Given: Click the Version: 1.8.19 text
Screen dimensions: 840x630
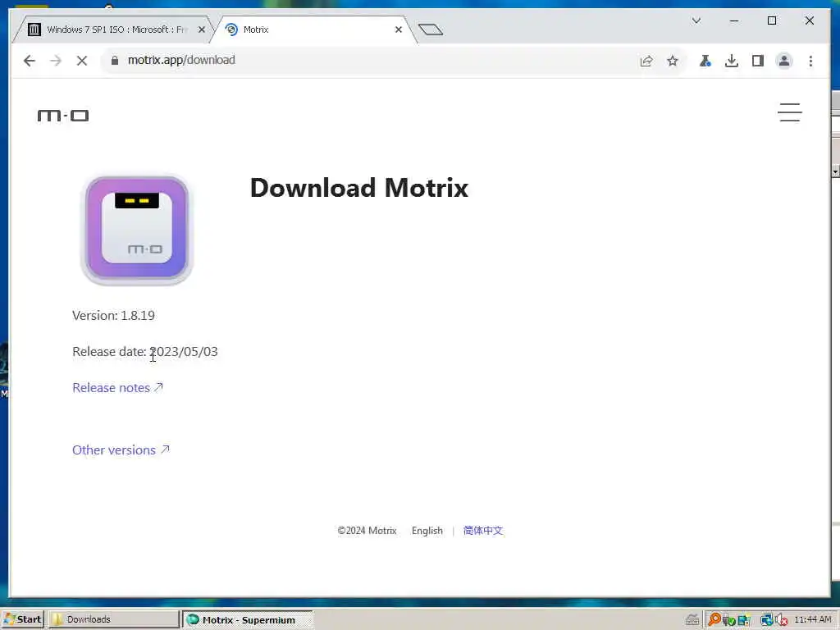Looking at the screenshot, I should [113, 316].
